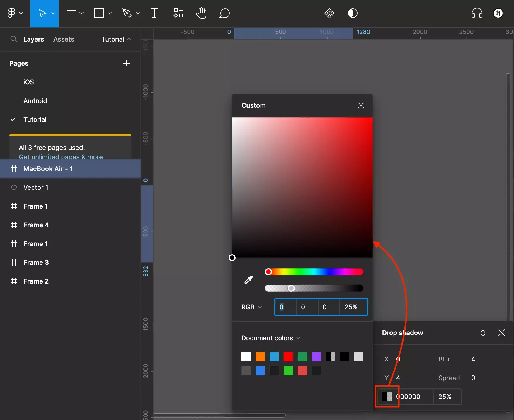
Task: Click the eyedropper color sampler
Action: [249, 280]
